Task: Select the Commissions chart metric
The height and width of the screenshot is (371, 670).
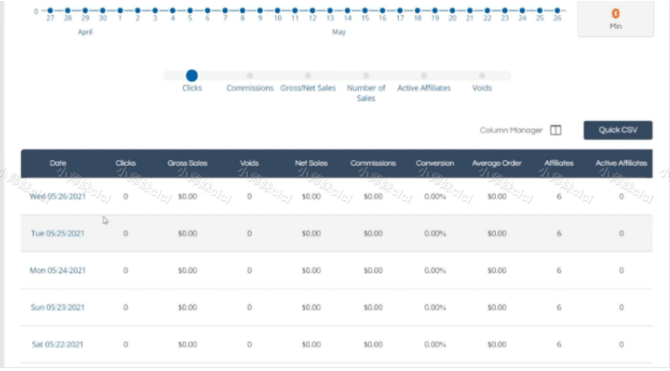Action: (x=250, y=76)
